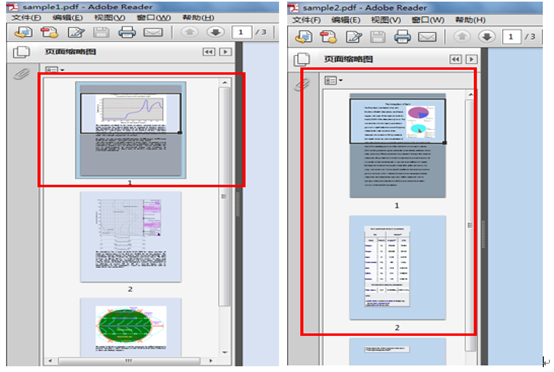The width and height of the screenshot is (554, 372).
Task: Click the 页面缩略图 panel title in sample2.pdf
Action: coord(348,59)
